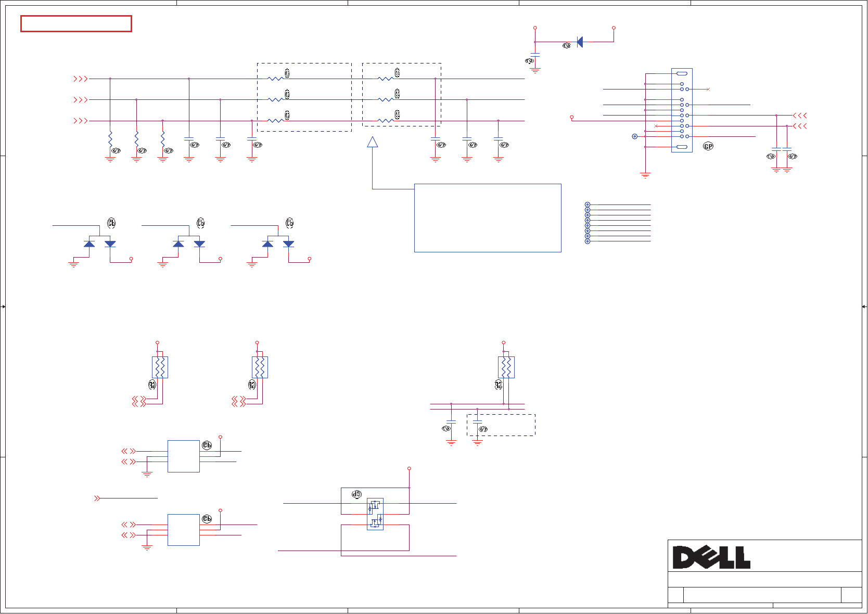
Task: Click power terminal above the dual MOSFET
Action: point(409,468)
